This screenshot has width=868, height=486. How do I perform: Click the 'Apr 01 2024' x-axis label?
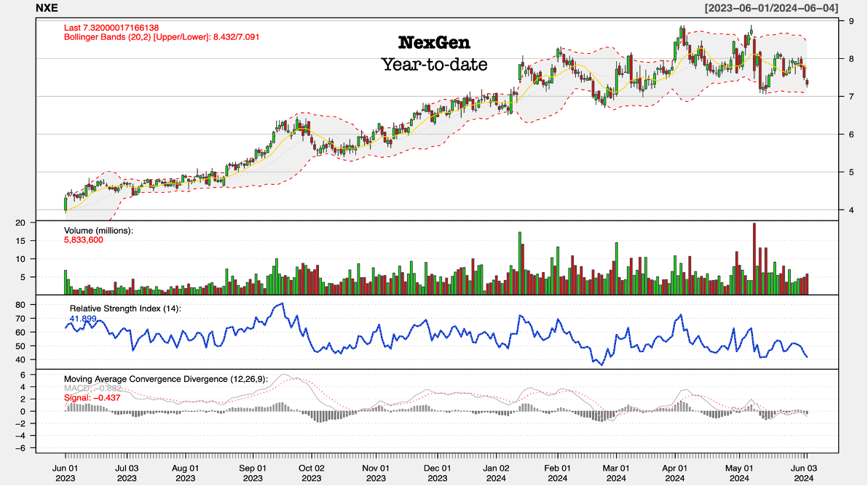click(675, 473)
